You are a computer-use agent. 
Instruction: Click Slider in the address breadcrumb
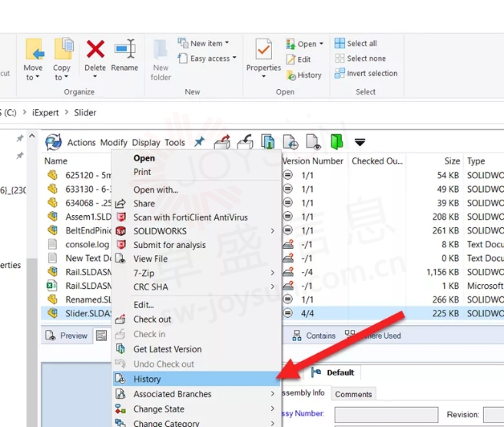tap(85, 112)
